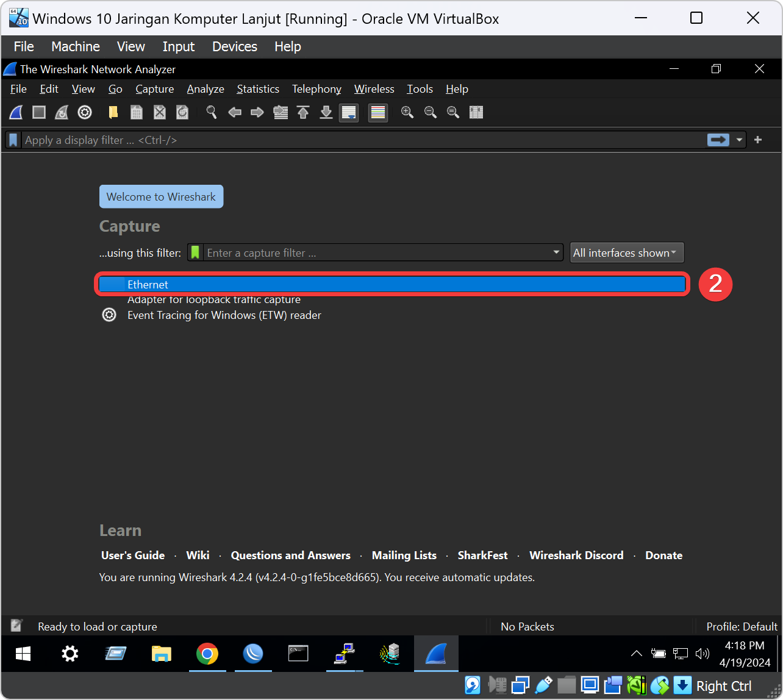Open Windows Start menu
783x700 pixels.
coord(23,654)
